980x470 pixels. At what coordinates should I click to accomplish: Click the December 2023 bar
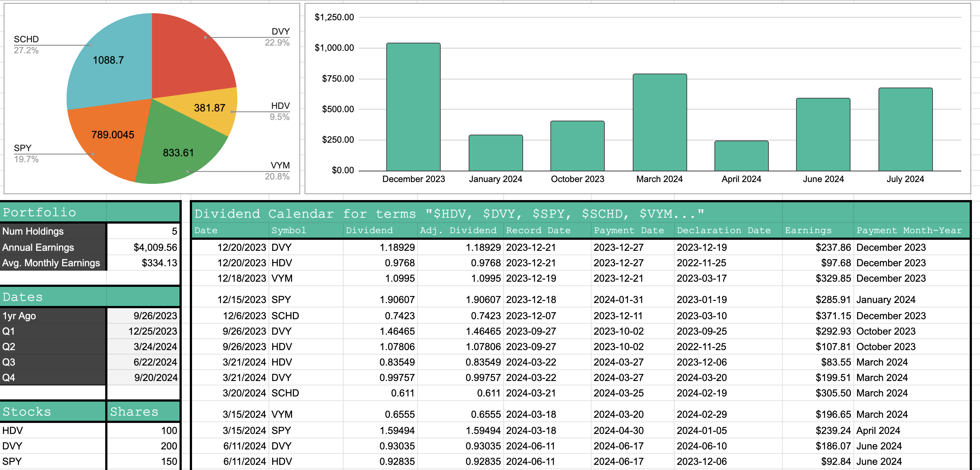pyautogui.click(x=413, y=107)
